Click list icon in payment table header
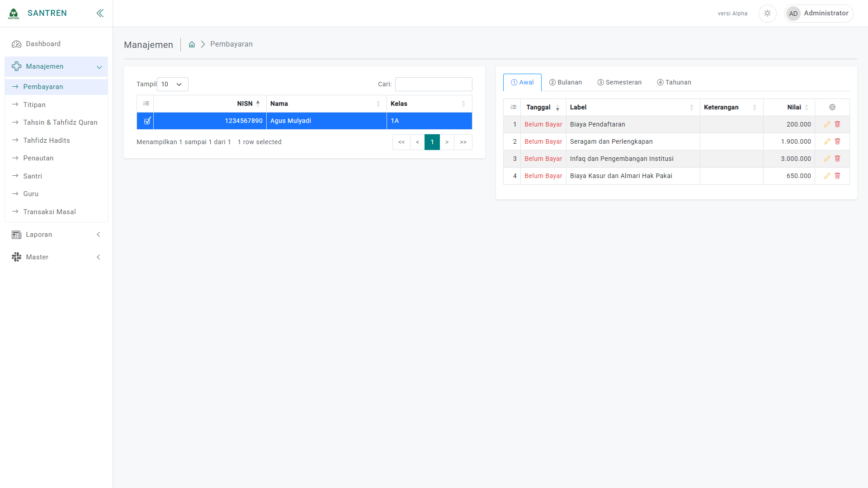This screenshot has width=868, height=488. 513,107
